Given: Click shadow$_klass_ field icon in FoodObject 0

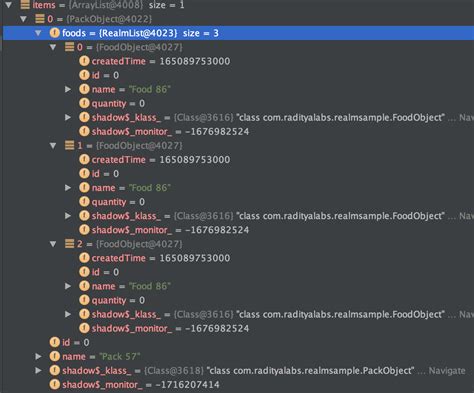Looking at the screenshot, I should tap(84, 117).
